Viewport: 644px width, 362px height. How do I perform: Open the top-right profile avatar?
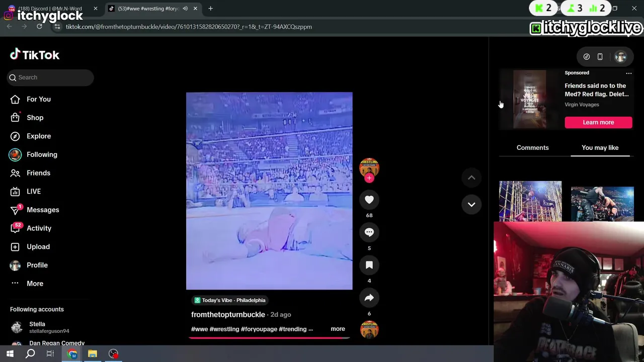pyautogui.click(x=620, y=57)
